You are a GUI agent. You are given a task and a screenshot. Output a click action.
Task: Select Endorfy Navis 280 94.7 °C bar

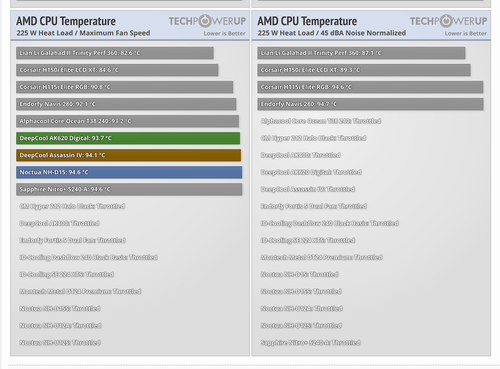point(370,104)
